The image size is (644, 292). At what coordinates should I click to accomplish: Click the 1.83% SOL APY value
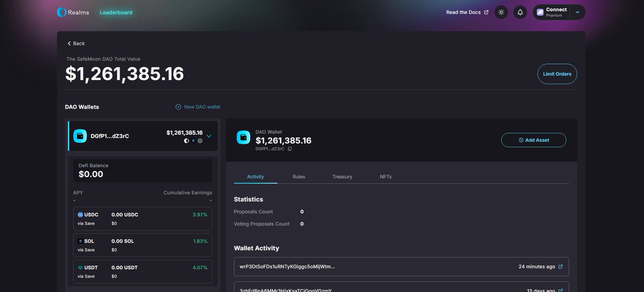click(x=200, y=241)
